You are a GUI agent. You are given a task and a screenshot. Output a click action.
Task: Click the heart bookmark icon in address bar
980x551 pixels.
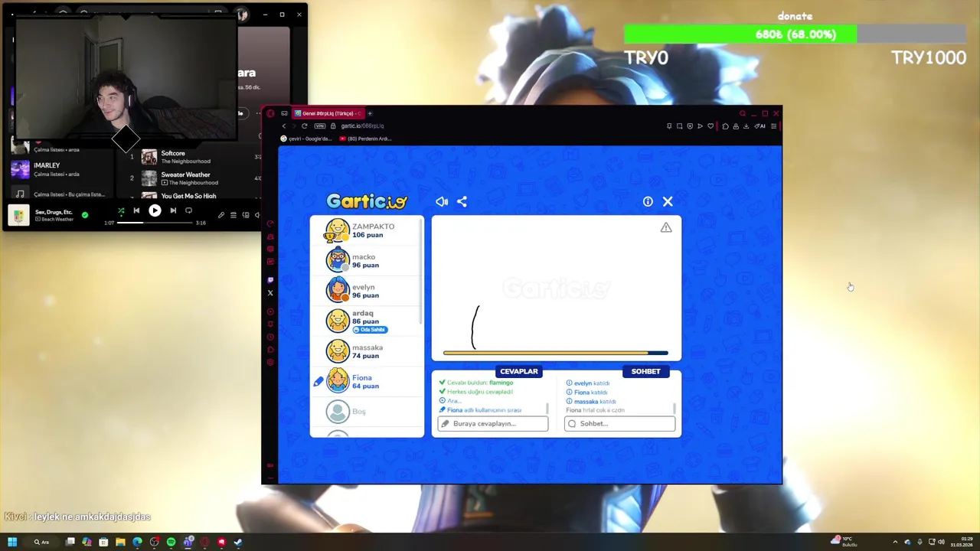(710, 126)
